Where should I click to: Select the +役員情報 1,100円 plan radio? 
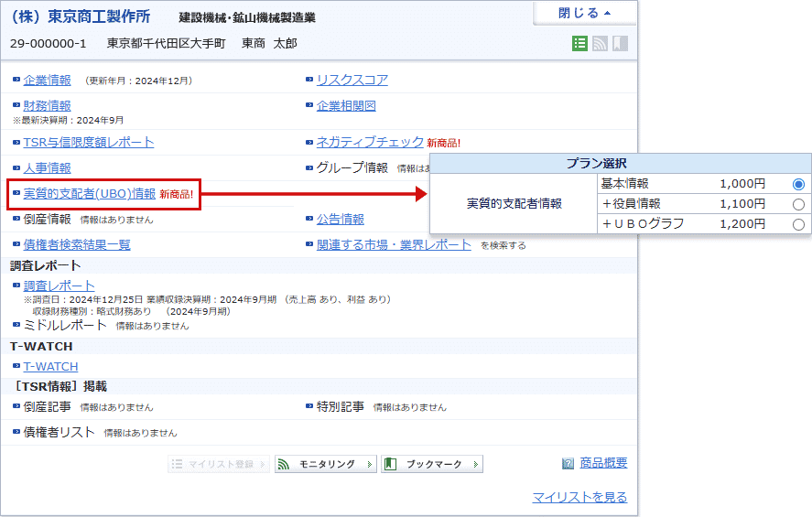point(798,204)
